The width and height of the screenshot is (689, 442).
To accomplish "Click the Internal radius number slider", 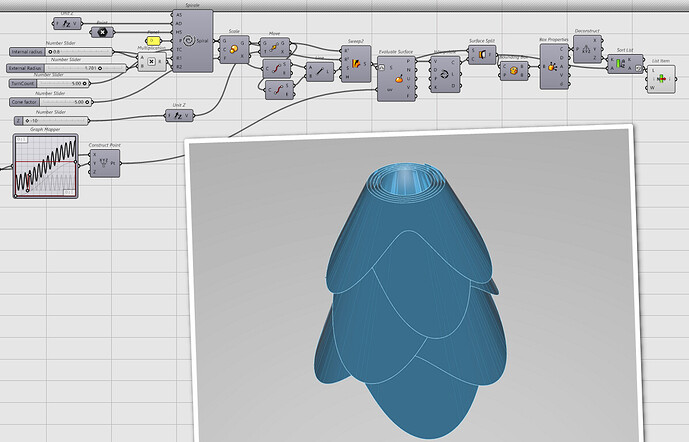I will 61,52.
